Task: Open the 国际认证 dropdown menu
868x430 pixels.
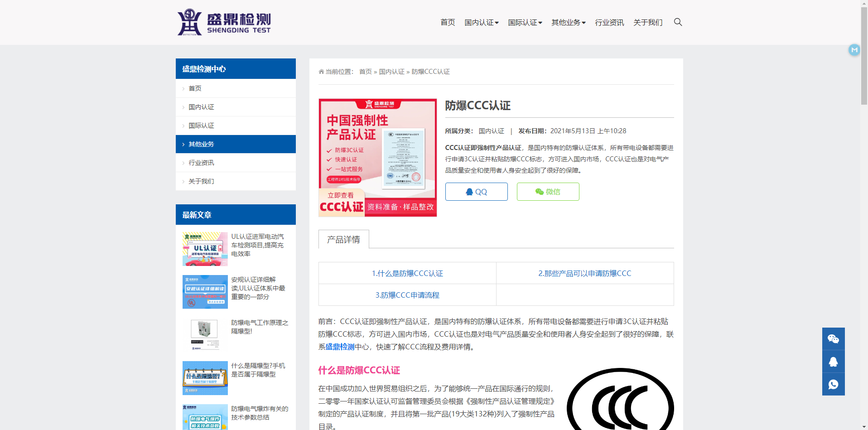Action: (525, 22)
